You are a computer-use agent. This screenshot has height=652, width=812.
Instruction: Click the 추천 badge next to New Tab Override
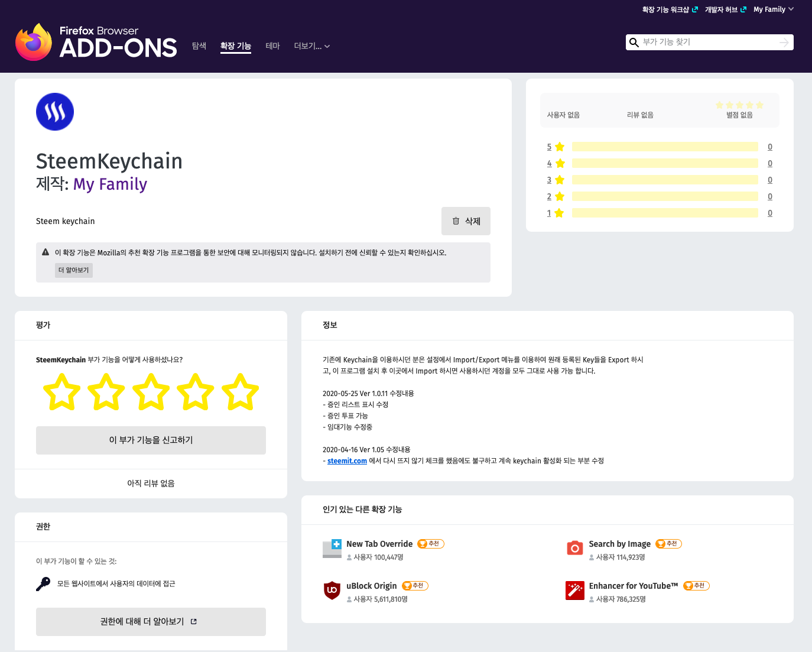pos(431,544)
